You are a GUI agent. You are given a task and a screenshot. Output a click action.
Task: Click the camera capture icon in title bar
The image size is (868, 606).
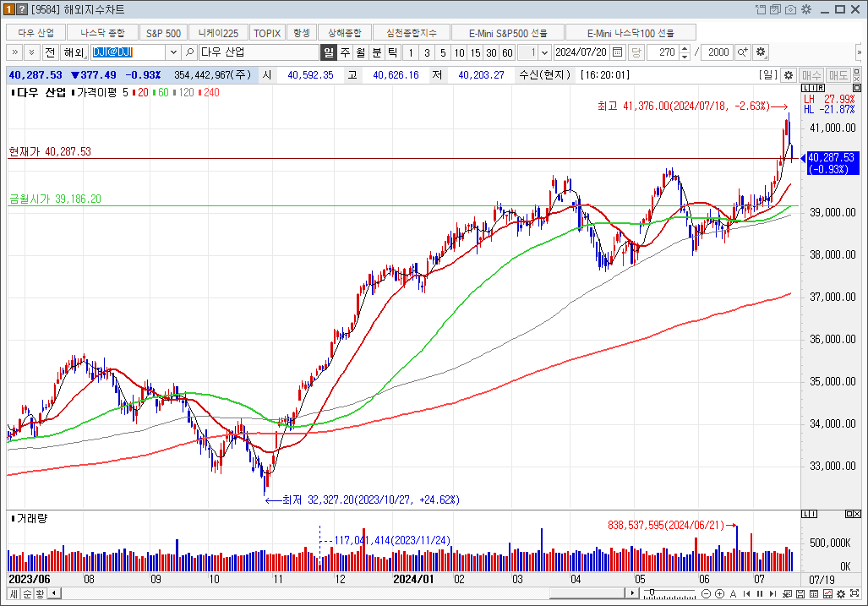(790, 9)
